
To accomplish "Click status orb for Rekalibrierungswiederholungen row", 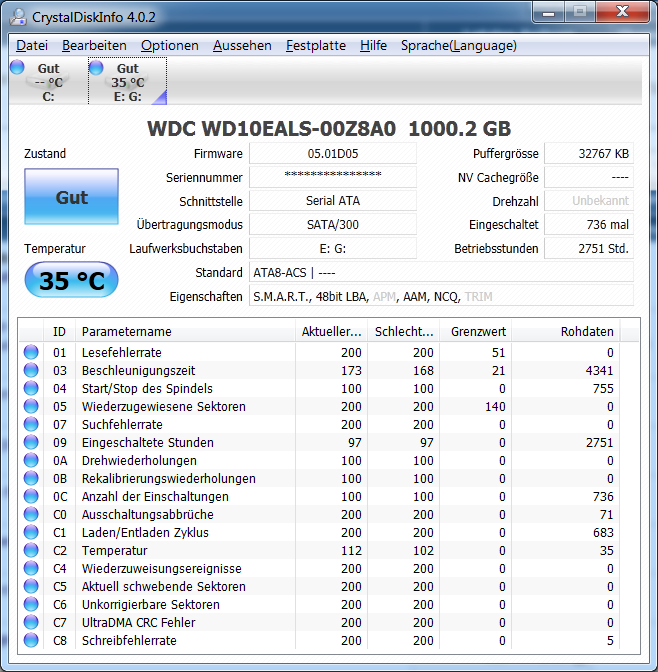I will click(x=31, y=478).
